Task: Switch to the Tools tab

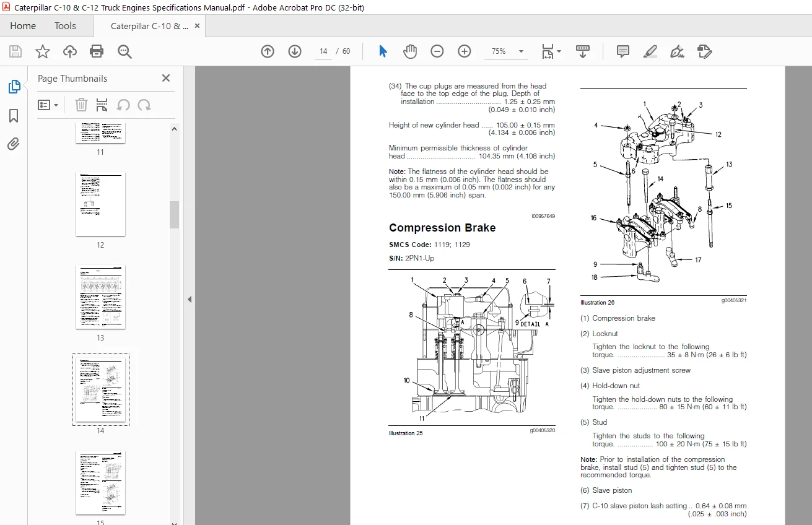Action: tap(65, 26)
